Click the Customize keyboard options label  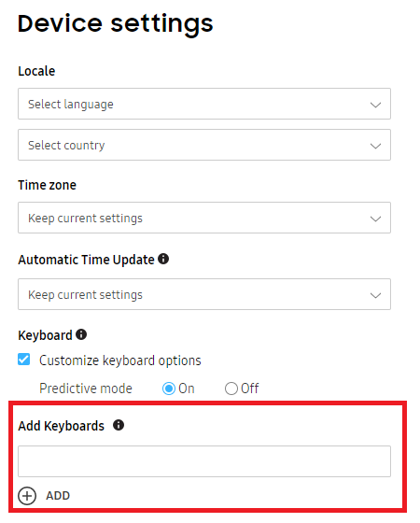tap(120, 360)
